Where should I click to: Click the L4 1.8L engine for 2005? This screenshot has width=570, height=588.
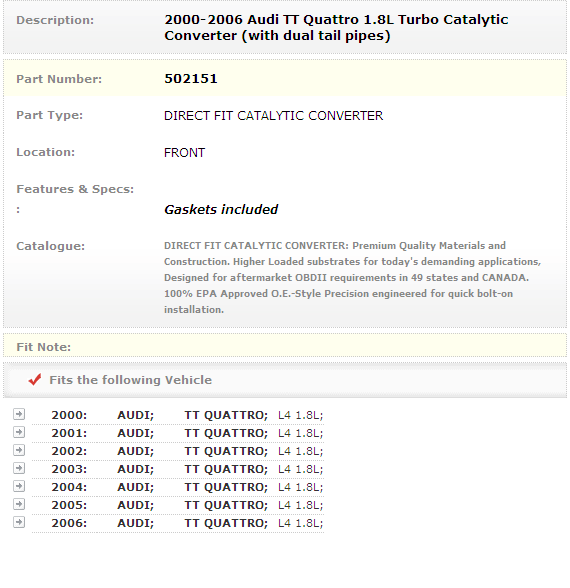click(300, 505)
